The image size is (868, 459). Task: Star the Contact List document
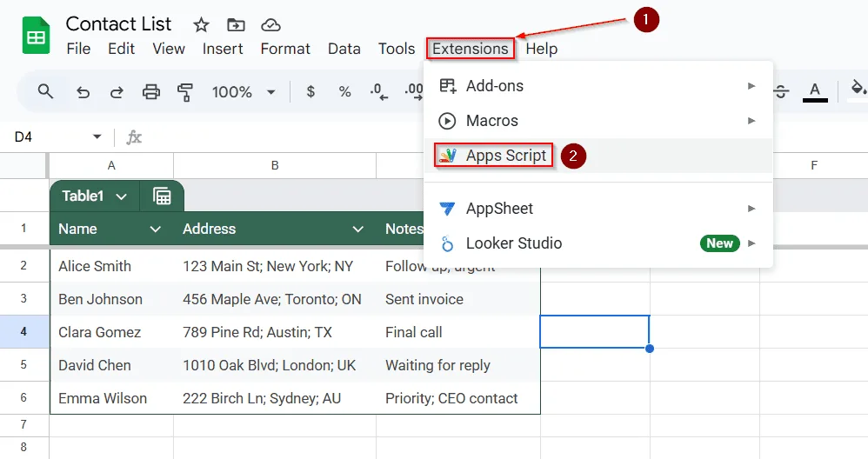pos(201,25)
